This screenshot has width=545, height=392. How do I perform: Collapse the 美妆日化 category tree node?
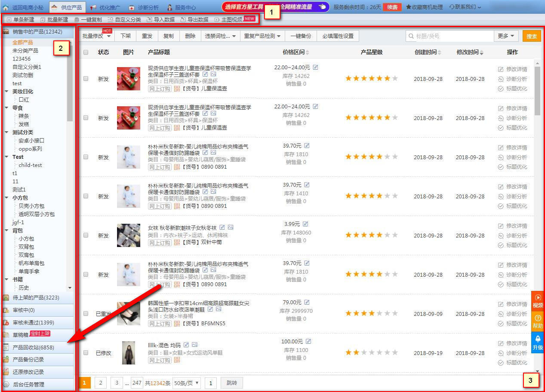point(6,91)
